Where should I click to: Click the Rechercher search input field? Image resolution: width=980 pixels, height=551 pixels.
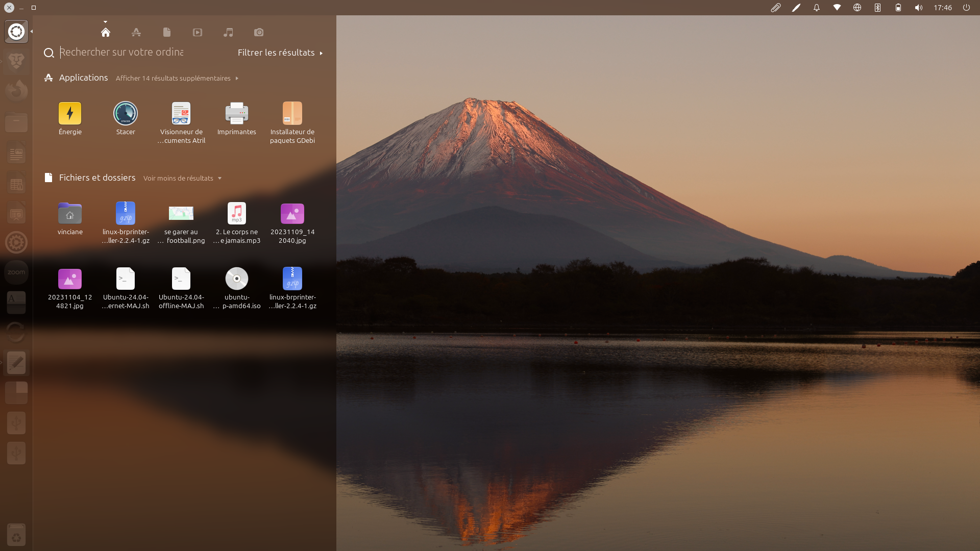tap(121, 52)
